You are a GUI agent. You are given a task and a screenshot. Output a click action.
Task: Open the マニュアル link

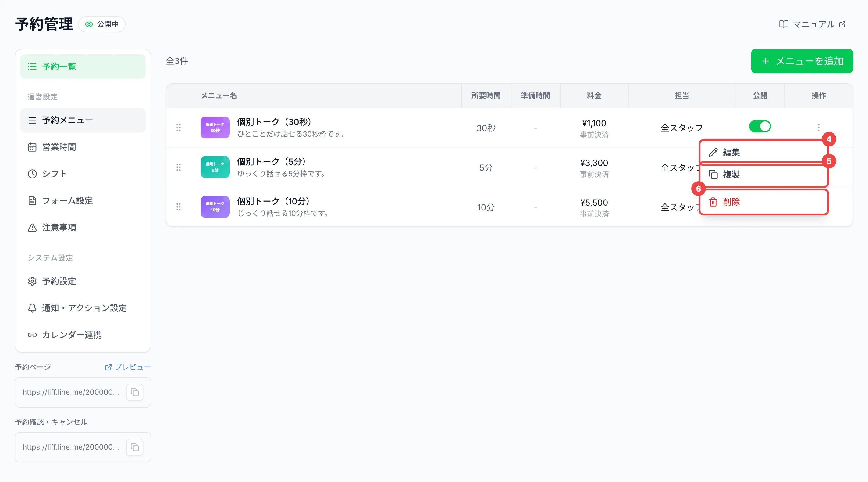[x=813, y=24]
